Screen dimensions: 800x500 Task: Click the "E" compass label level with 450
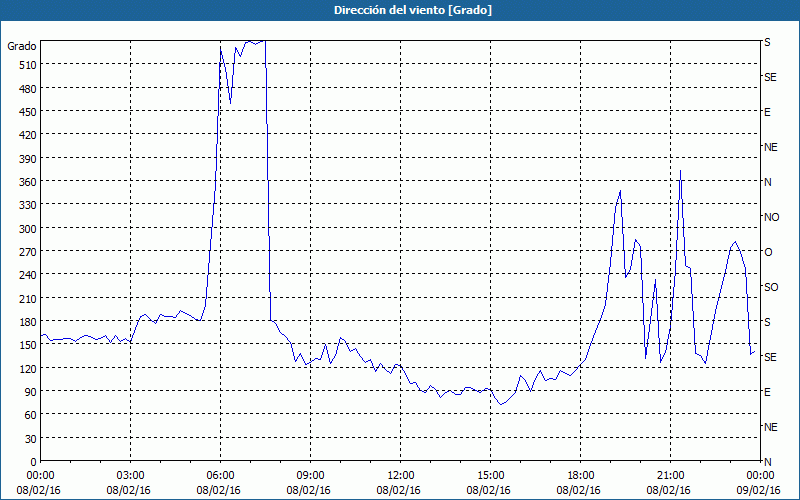point(767,112)
